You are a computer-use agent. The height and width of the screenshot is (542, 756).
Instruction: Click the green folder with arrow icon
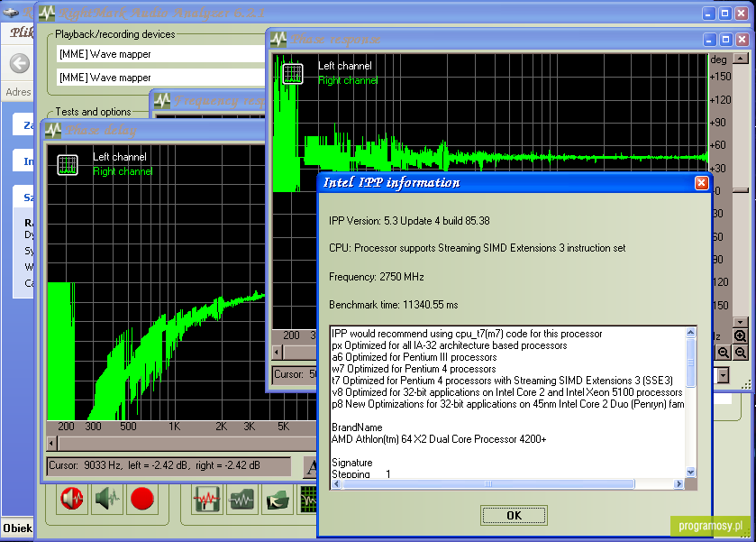278,499
